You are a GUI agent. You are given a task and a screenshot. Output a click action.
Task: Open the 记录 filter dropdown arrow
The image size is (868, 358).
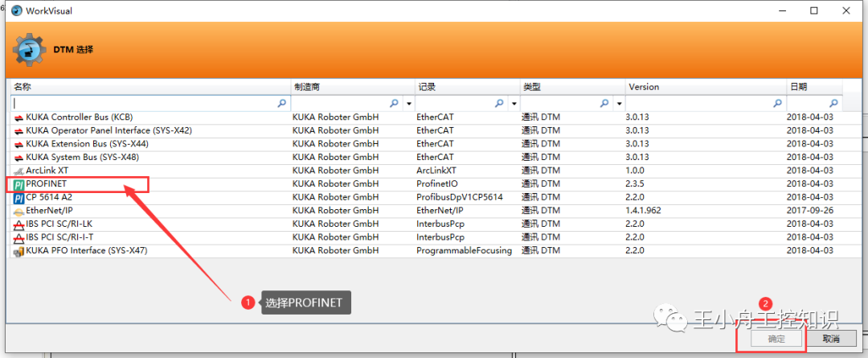(514, 104)
